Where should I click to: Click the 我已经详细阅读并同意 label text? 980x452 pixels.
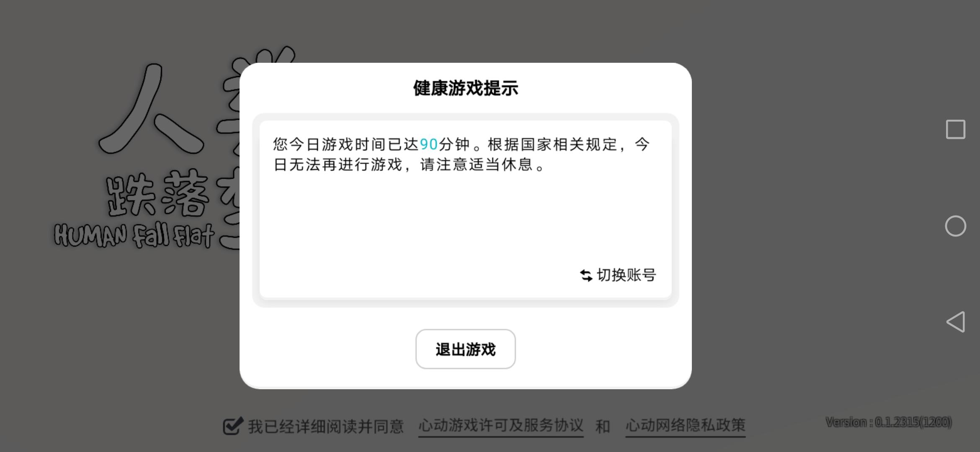[326, 426]
